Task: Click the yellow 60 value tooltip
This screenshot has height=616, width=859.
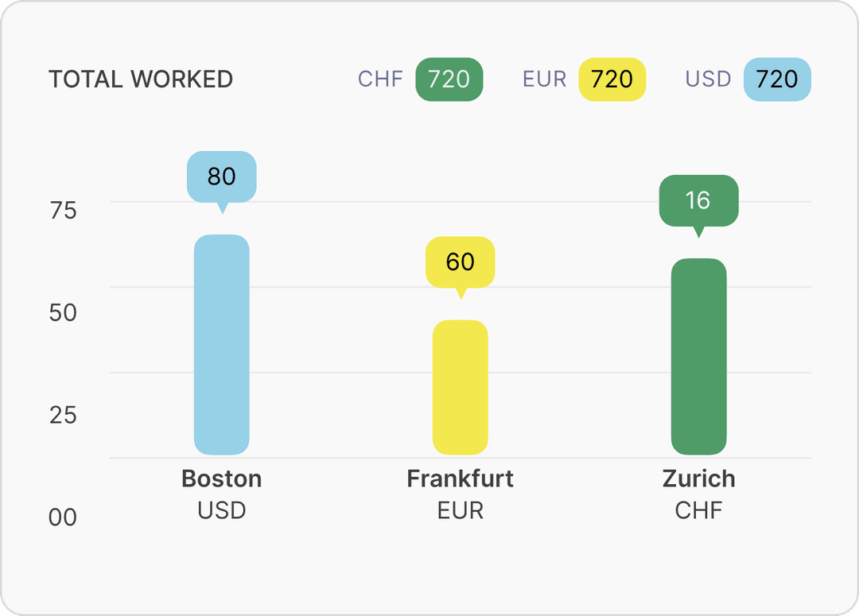Action: (460, 262)
